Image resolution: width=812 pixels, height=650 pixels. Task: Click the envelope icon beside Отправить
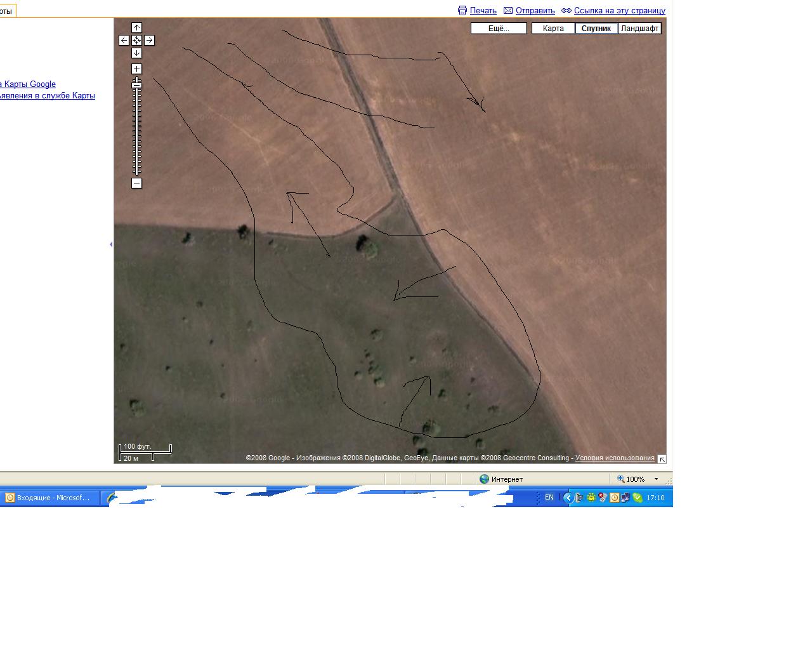coord(508,10)
